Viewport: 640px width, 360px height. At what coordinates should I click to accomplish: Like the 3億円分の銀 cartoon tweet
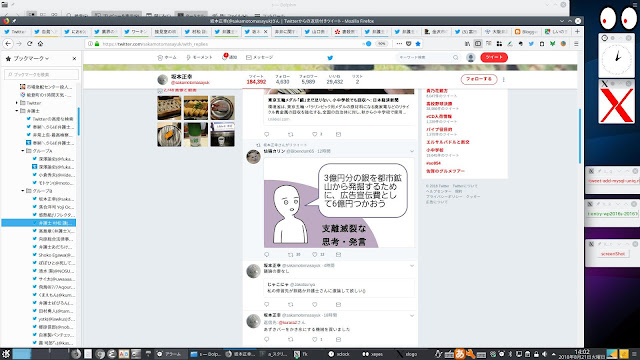315,254
